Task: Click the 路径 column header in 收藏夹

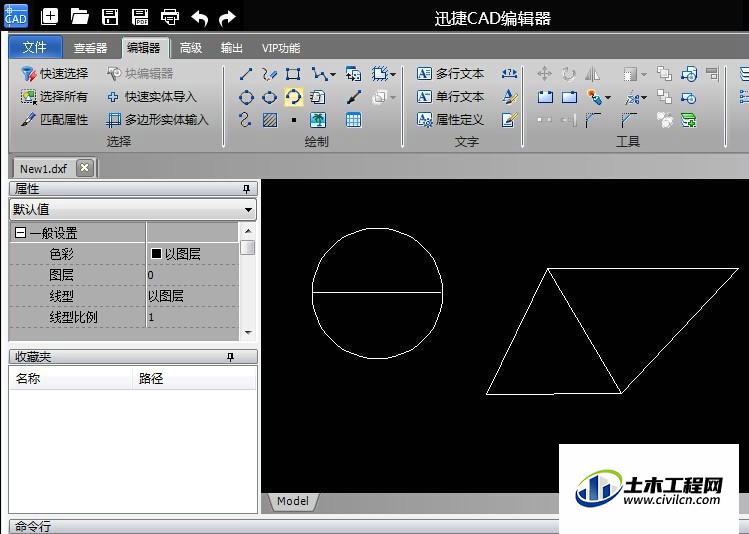Action: coord(194,379)
